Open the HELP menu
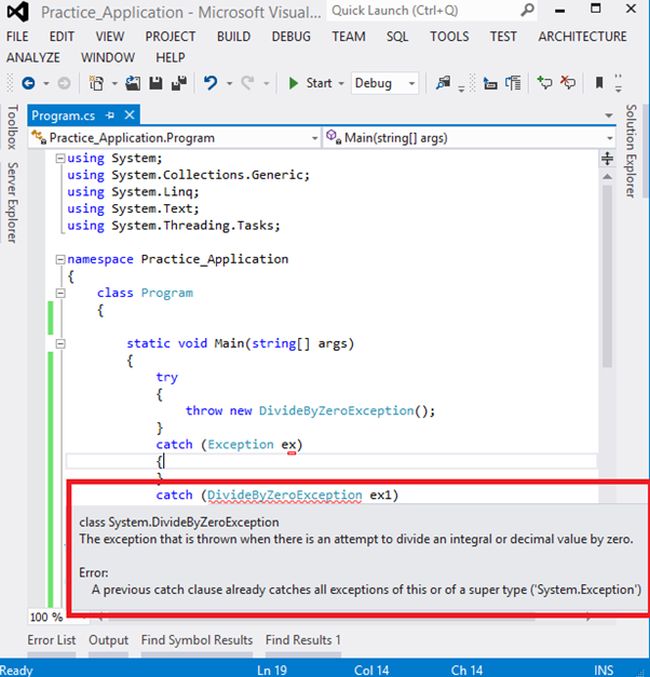This screenshot has height=677, width=650. (x=171, y=57)
